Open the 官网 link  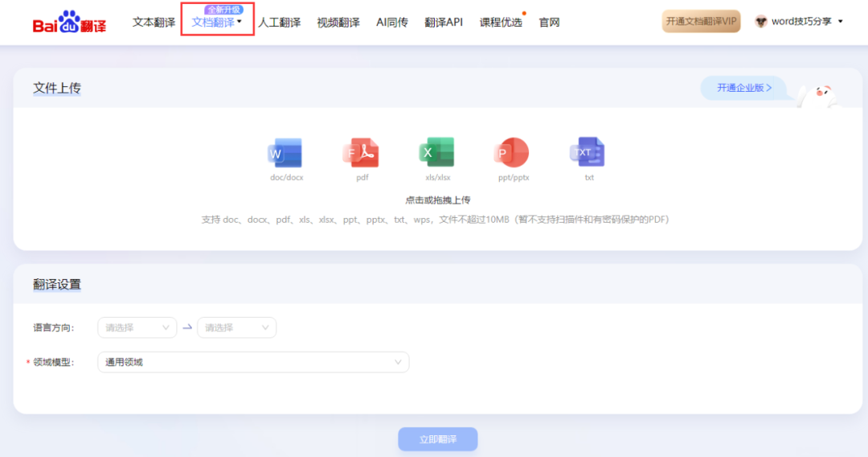click(x=549, y=23)
